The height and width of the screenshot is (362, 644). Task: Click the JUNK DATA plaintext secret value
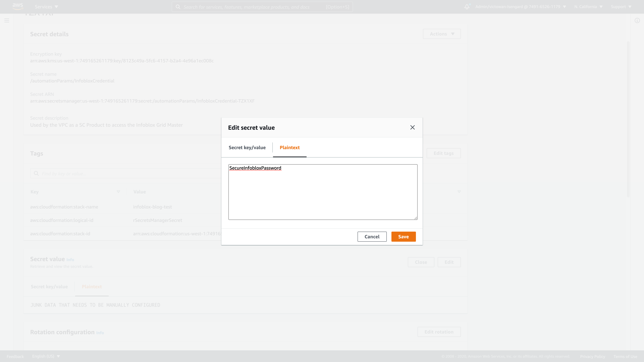click(95, 305)
